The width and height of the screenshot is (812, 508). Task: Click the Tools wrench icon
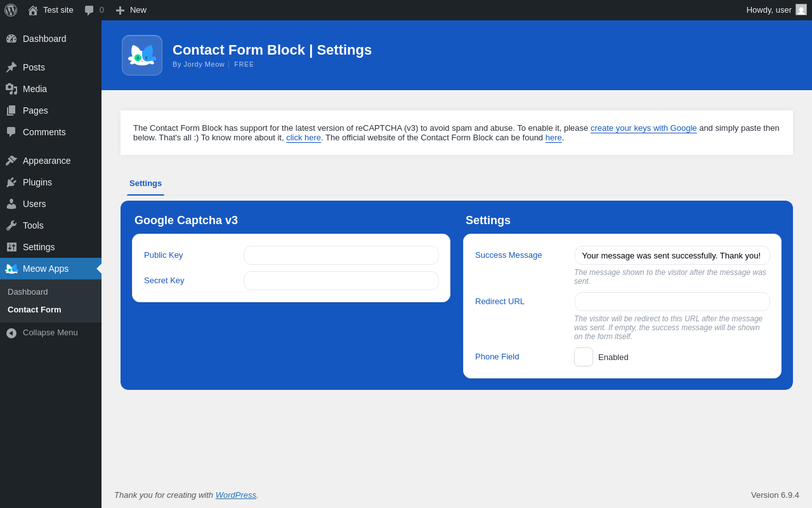click(11, 225)
